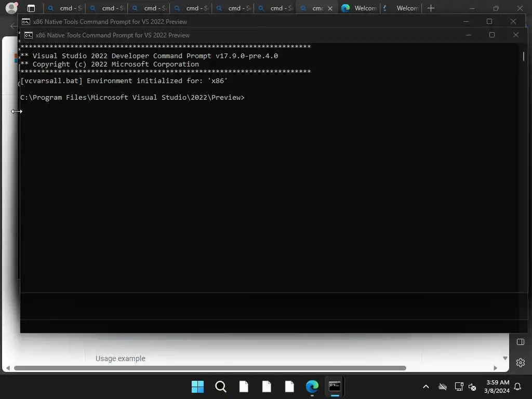Open the first blank file taskbar icon

click(244, 387)
